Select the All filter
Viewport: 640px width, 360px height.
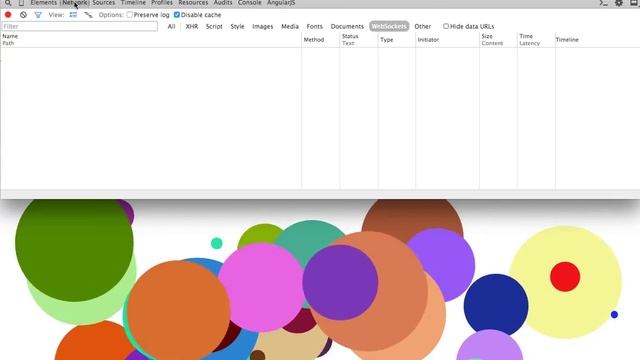coord(171,26)
